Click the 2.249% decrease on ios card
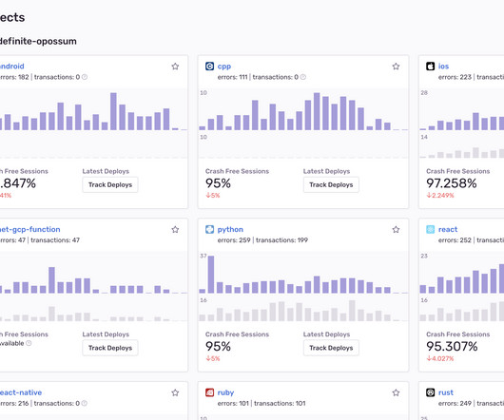Viewport: 504px width, 420px height. point(440,195)
